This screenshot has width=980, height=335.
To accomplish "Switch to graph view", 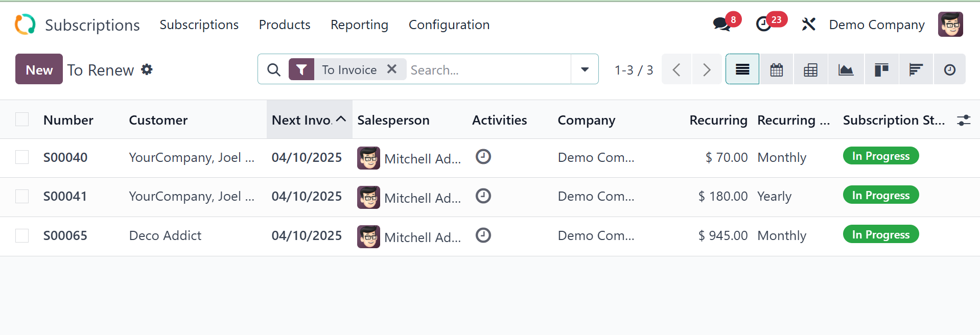I will click(x=846, y=69).
